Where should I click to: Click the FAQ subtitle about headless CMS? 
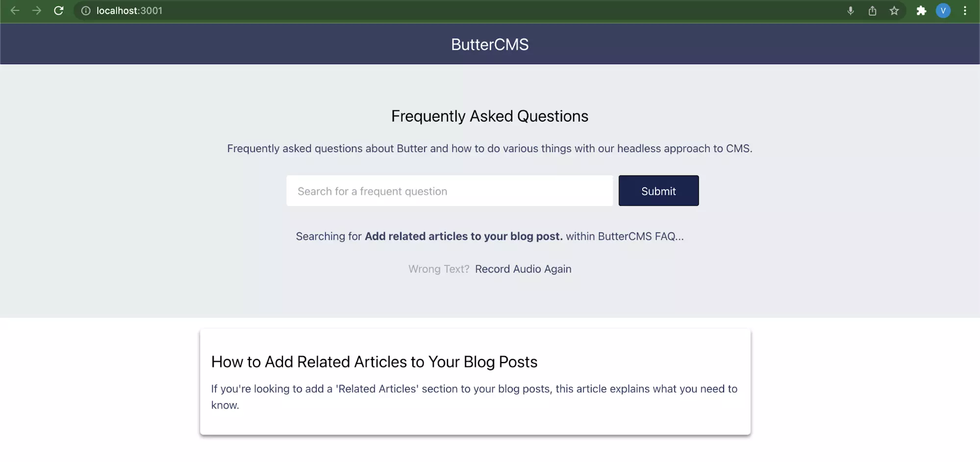490,149
